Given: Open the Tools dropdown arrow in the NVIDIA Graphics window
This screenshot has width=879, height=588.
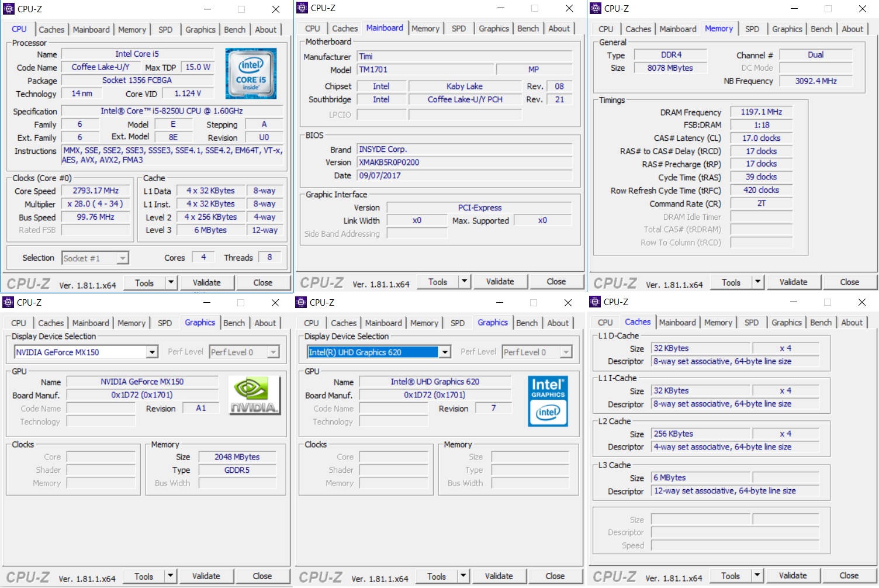Looking at the screenshot, I should (x=170, y=576).
